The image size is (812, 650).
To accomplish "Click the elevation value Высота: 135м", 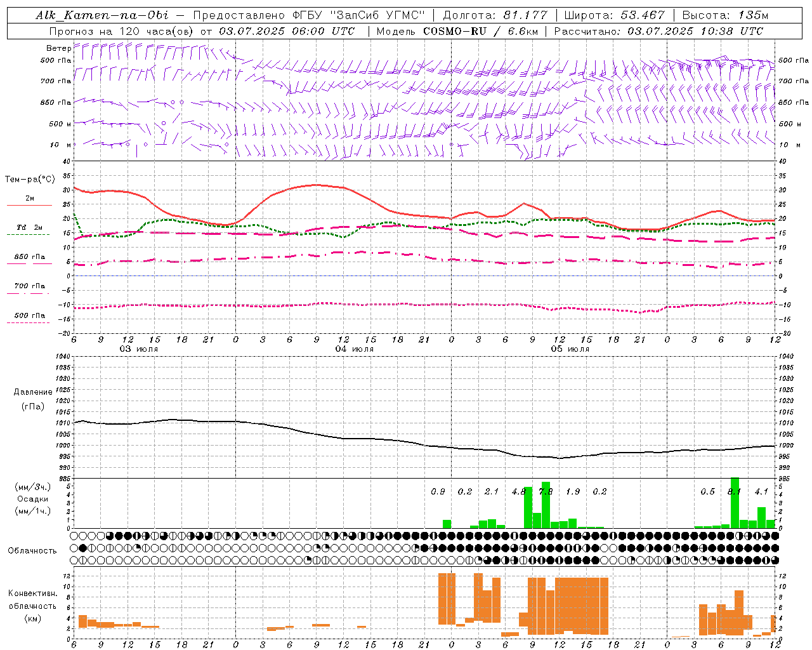I will (726, 15).
